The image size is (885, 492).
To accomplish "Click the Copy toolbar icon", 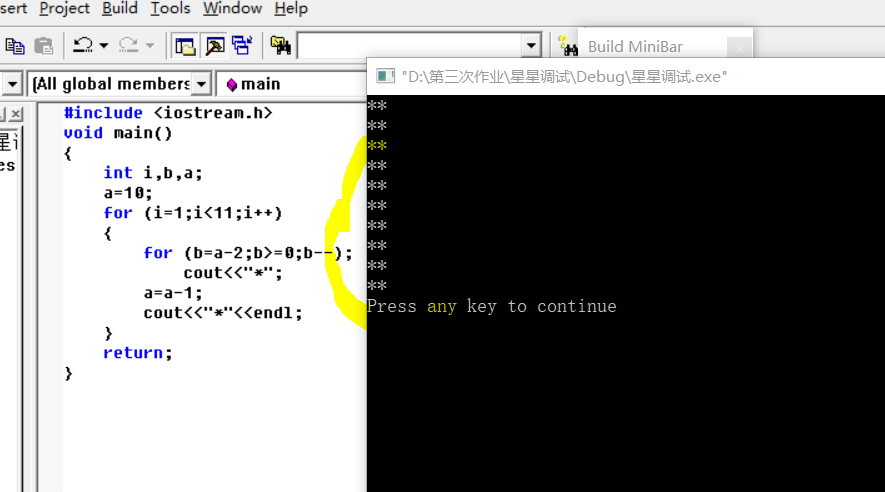I will pos(15,46).
